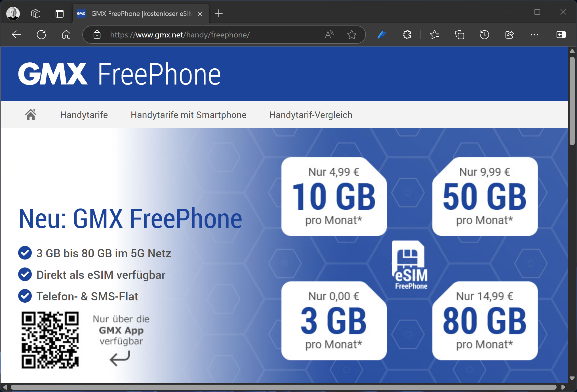Viewport: 577px width, 392px height.
Task: Reload the page with refresh icon
Action: click(41, 35)
